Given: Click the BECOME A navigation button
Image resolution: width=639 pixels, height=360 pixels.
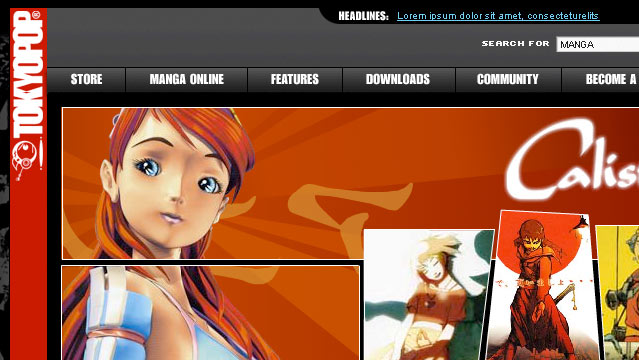Looking at the screenshot, I should pos(601,79).
